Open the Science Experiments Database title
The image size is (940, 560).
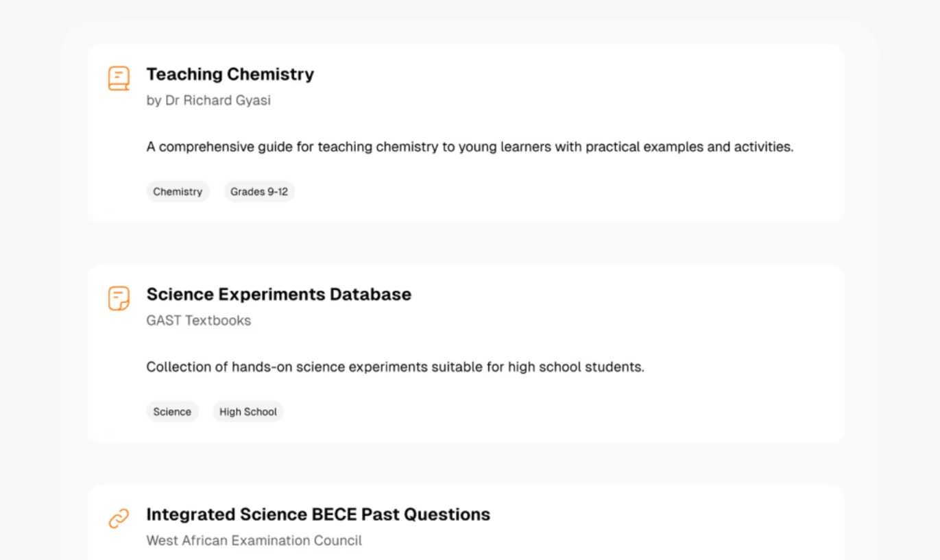278,294
